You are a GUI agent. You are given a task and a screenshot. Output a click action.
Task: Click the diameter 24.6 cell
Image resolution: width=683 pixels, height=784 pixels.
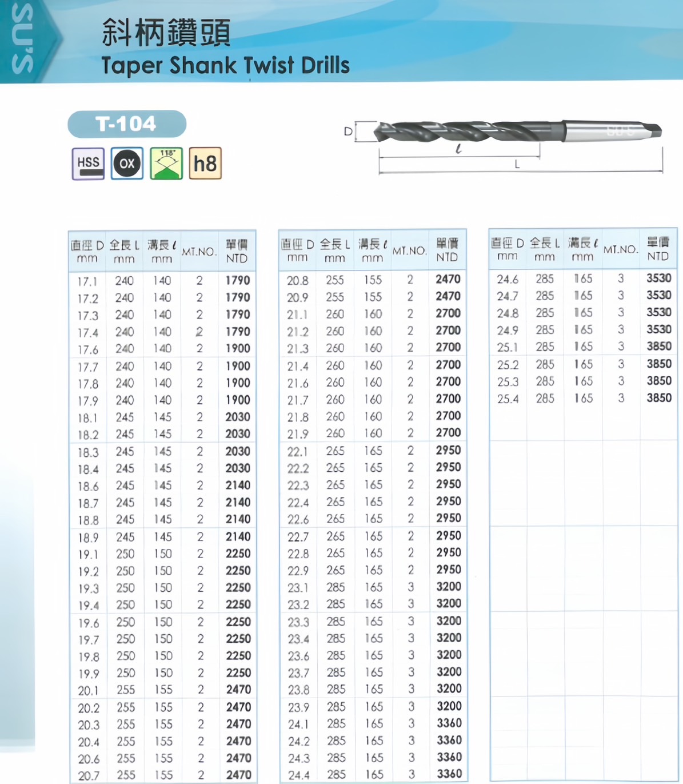click(508, 279)
